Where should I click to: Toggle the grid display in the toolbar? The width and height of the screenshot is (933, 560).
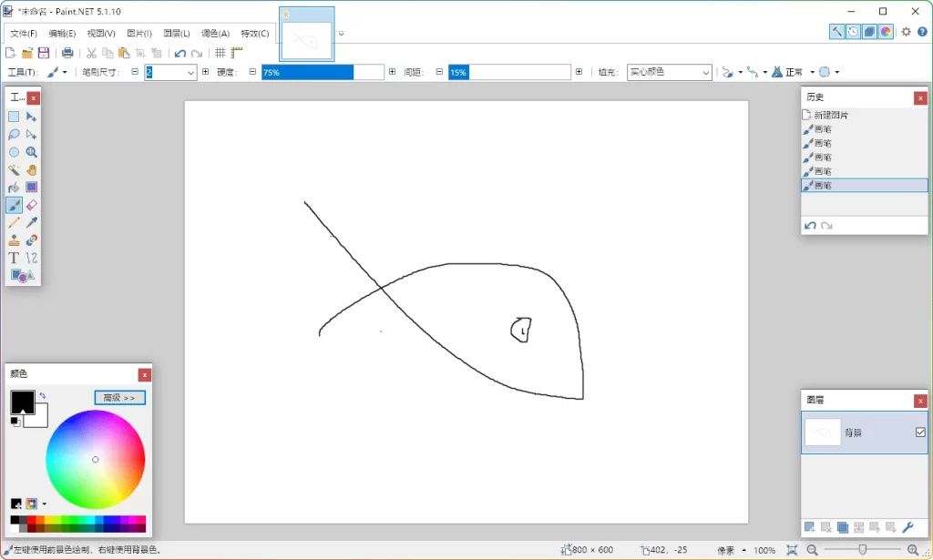[x=220, y=52]
